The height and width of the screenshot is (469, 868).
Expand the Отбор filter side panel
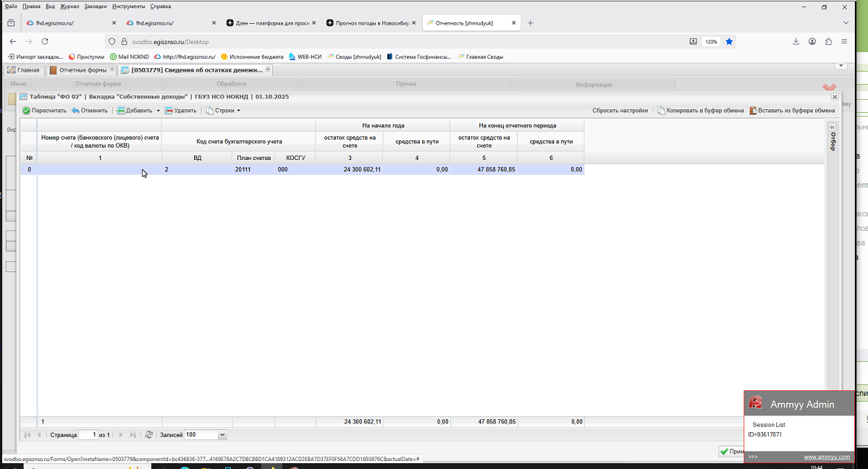(x=832, y=127)
